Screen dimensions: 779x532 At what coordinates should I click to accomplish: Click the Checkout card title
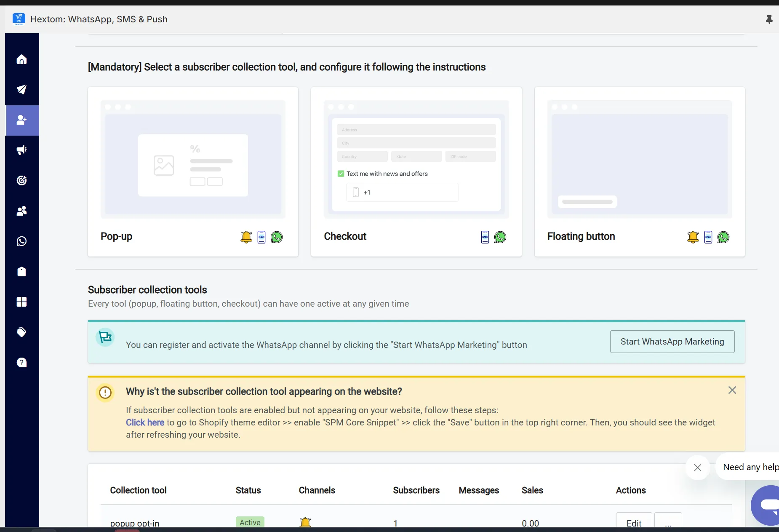tap(345, 236)
